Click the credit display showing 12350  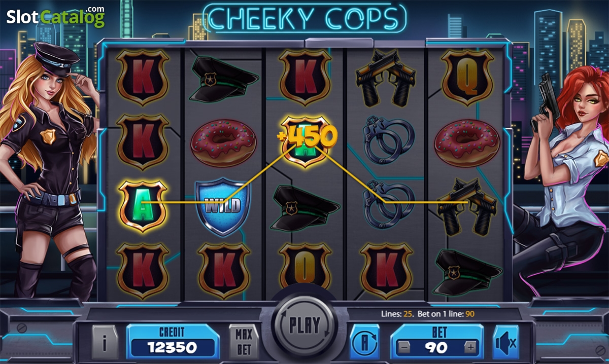click(173, 342)
